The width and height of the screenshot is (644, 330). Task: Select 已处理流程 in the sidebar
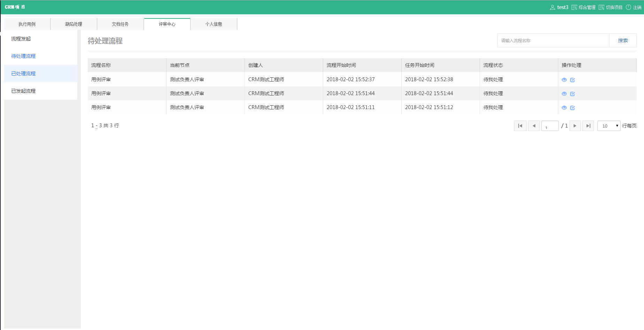coord(23,74)
